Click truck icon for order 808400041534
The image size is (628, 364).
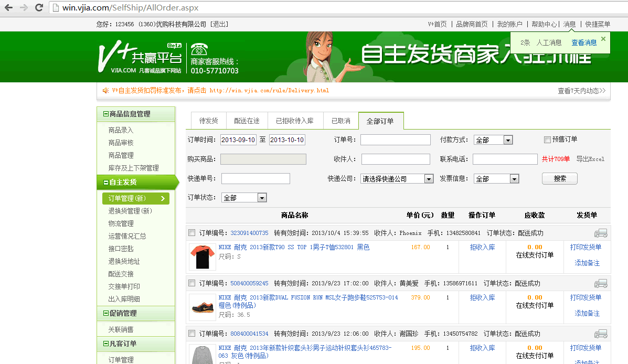(600, 334)
